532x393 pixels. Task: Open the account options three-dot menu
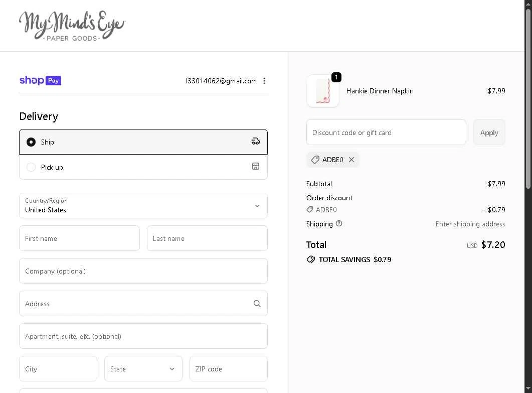pyautogui.click(x=264, y=81)
